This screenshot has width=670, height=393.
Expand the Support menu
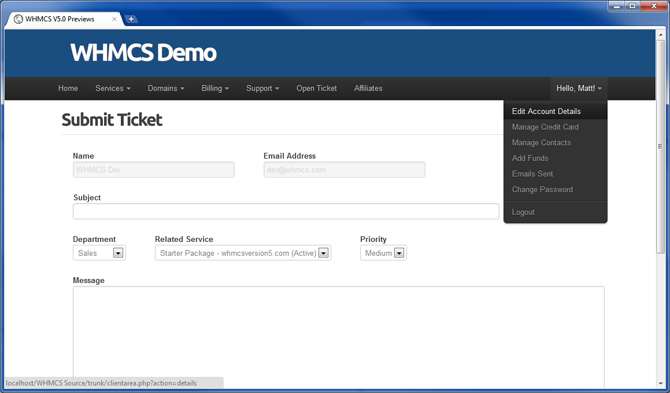click(x=262, y=88)
